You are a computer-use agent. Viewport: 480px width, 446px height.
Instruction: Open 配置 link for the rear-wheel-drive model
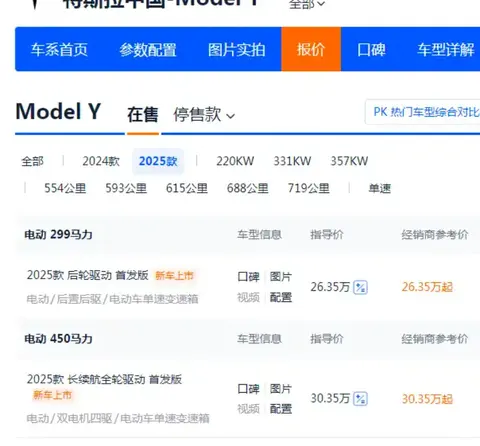click(281, 297)
